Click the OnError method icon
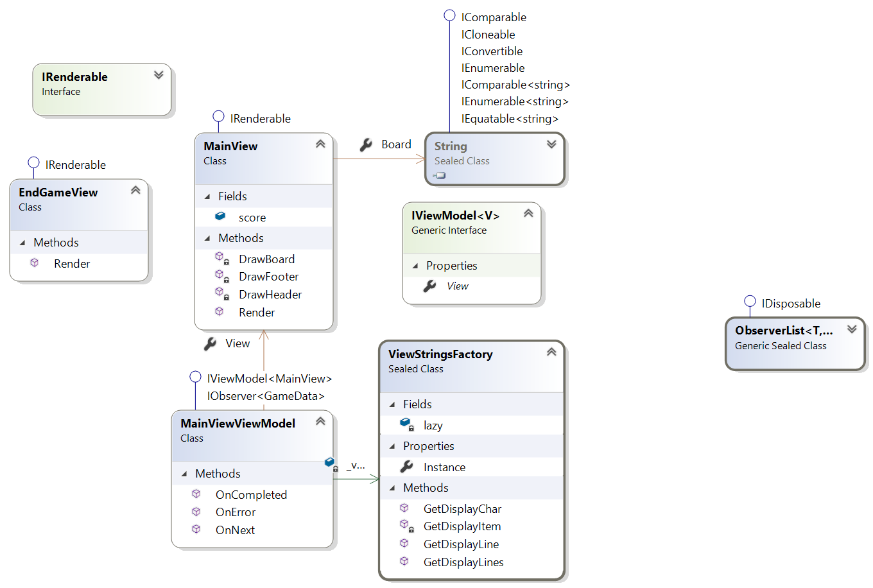The height and width of the screenshot is (588, 873). coord(196,512)
